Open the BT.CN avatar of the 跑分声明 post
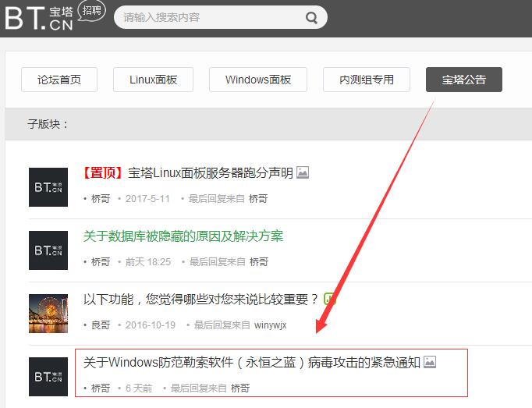This screenshot has height=408, width=532. (x=48, y=187)
